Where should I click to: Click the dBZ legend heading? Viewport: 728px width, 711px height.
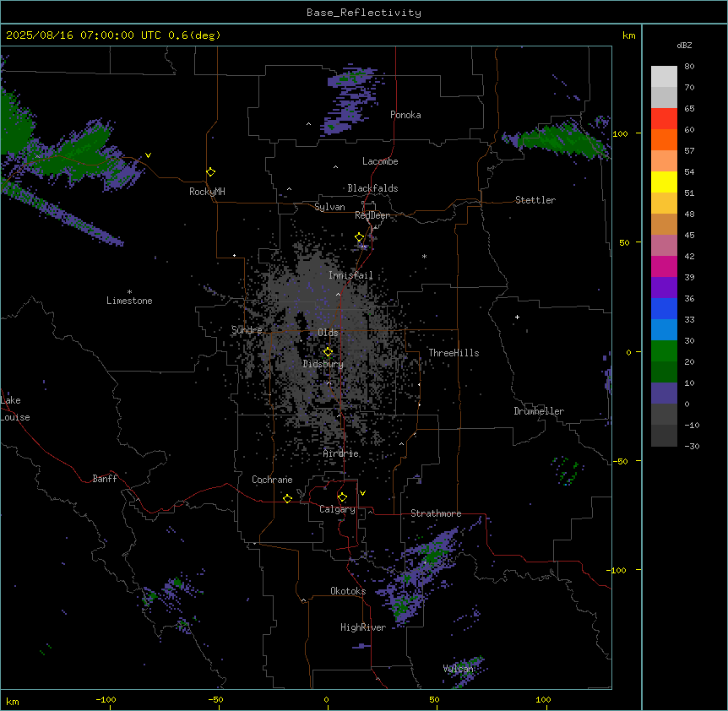point(684,45)
